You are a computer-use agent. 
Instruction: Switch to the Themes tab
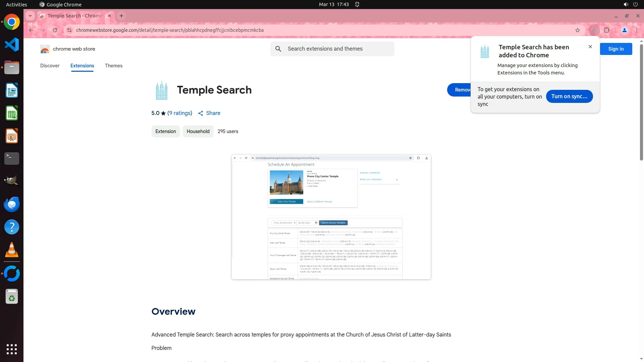[x=113, y=66]
